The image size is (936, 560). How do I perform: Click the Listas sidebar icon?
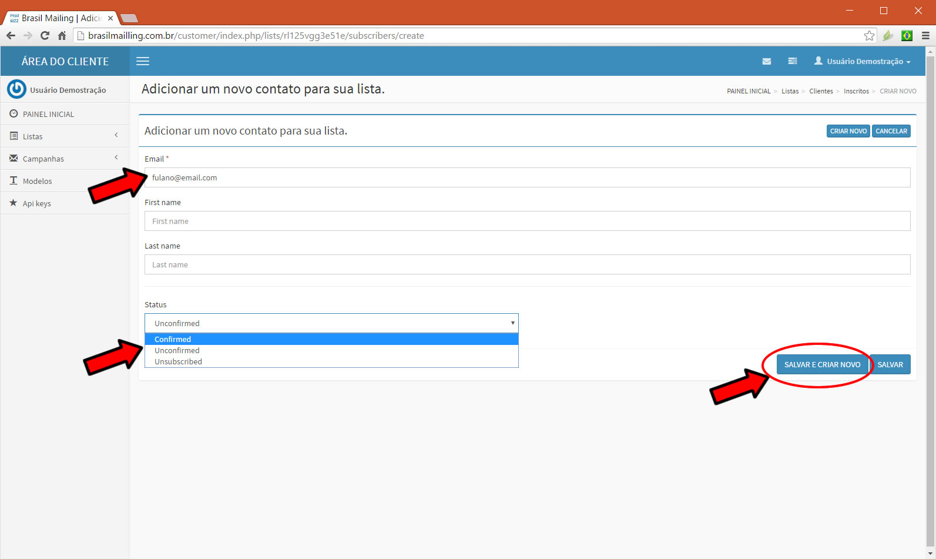click(x=14, y=136)
